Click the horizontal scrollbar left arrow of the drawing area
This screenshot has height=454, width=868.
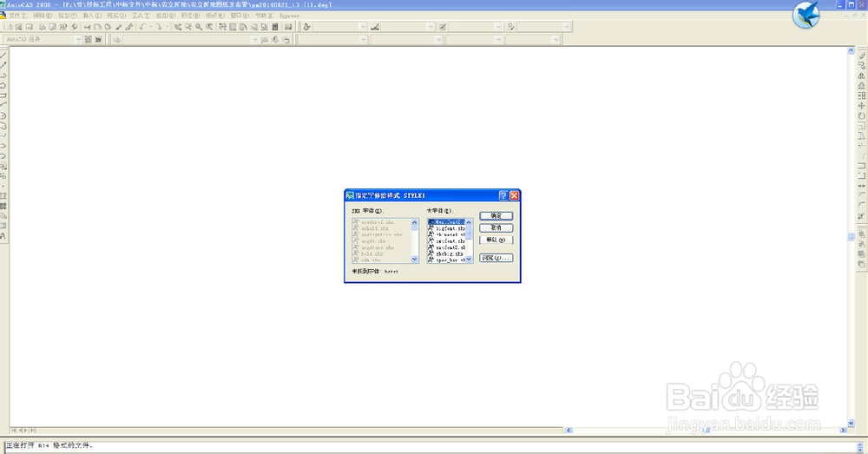569,430
